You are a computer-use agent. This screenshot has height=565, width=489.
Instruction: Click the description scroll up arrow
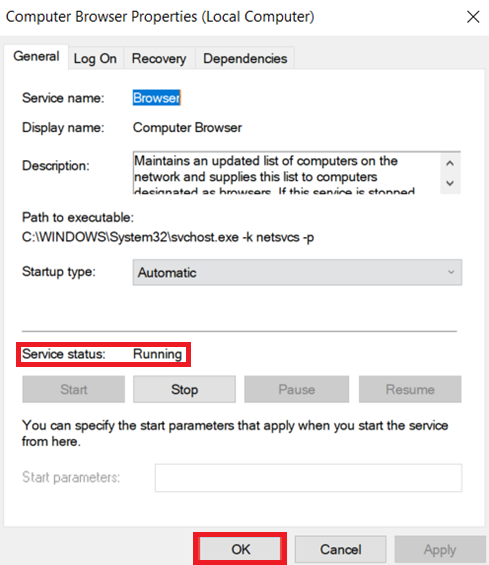[x=450, y=163]
